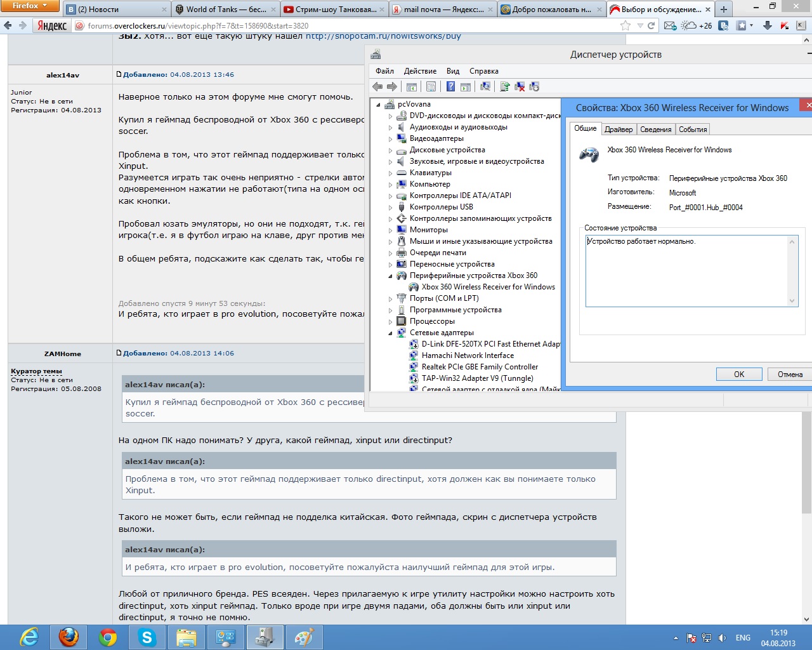Click the back arrow in Device Manager toolbar
The width and height of the screenshot is (812, 650).
point(378,86)
